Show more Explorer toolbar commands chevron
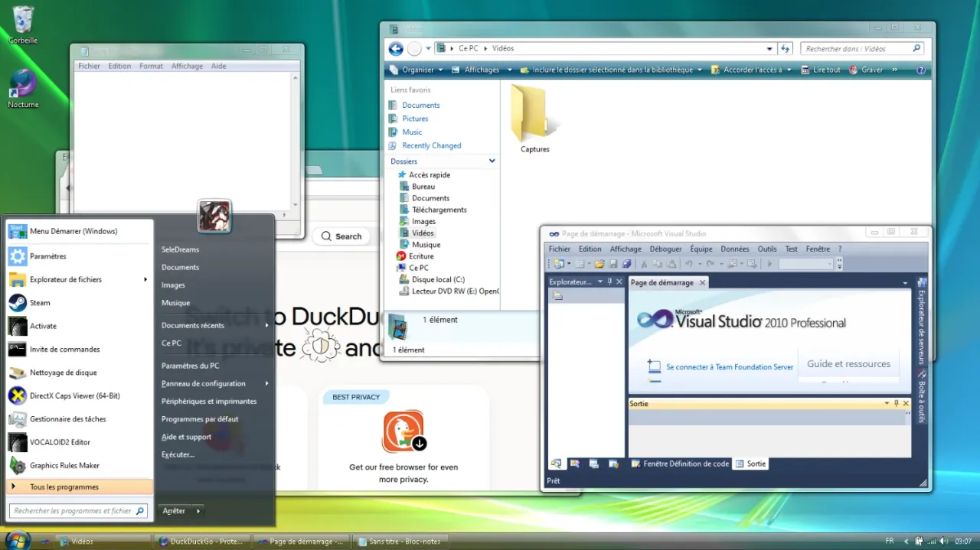This screenshot has height=550, width=980. [x=893, y=70]
